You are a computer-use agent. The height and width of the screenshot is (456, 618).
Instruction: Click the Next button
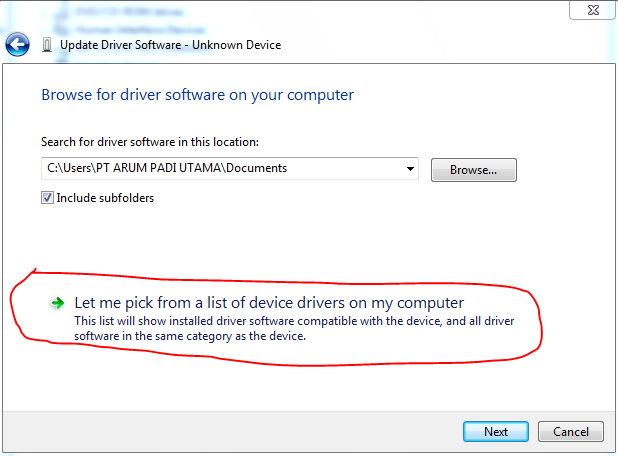[x=496, y=432]
